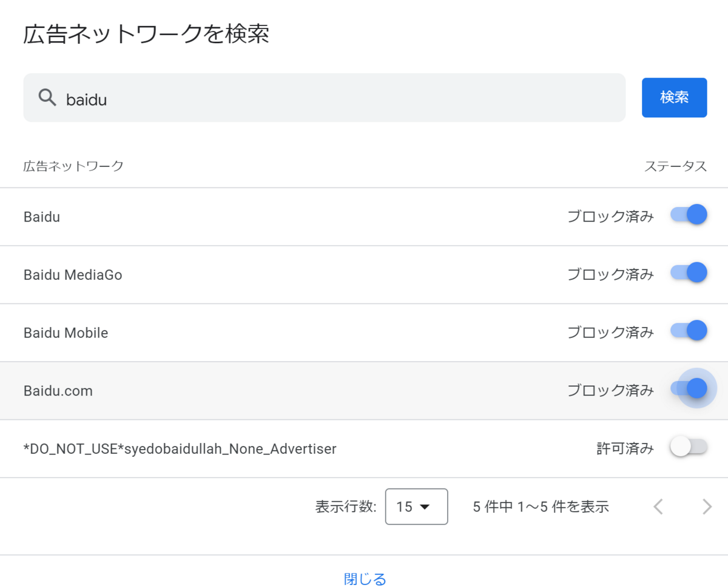
Task: Toggle the block switch for Baidu Mobile
Action: 689,330
